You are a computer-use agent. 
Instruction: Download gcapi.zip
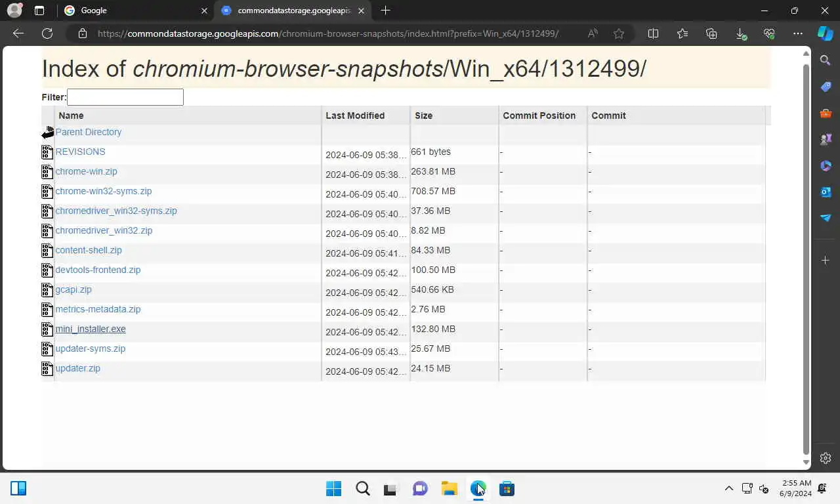(73, 289)
